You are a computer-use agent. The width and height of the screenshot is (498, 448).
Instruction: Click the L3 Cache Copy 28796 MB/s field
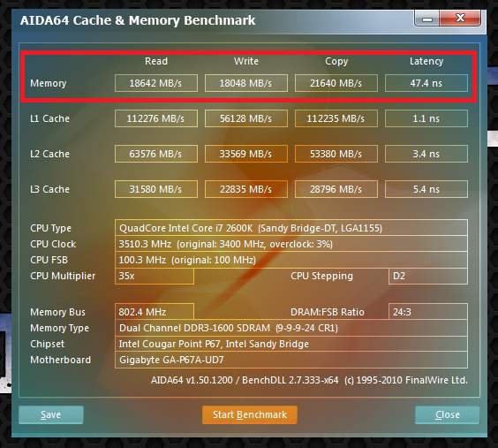[336, 189]
